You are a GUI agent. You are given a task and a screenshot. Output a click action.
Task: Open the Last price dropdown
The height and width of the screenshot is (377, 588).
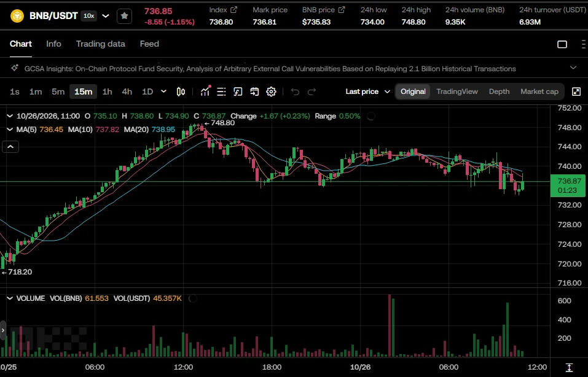click(x=367, y=91)
